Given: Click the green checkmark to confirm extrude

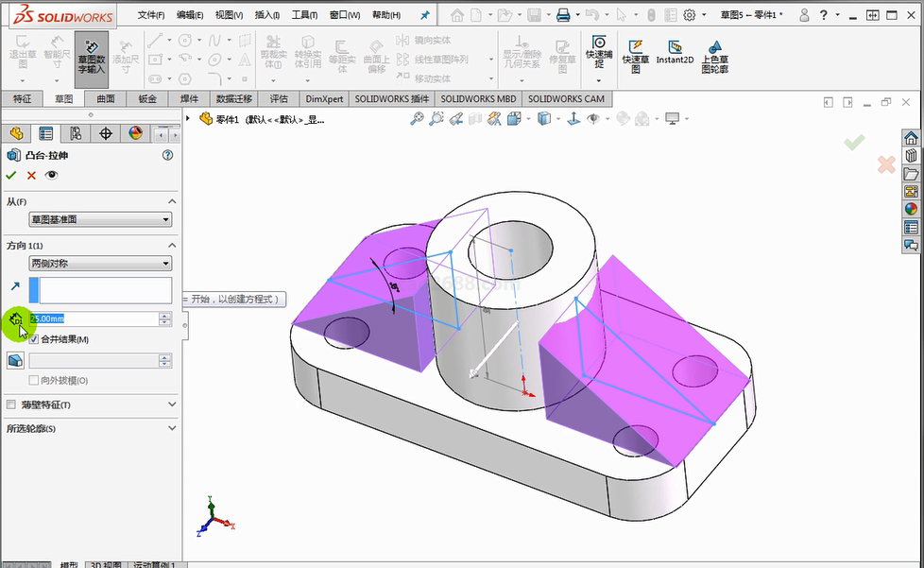Looking at the screenshot, I should coord(11,175).
